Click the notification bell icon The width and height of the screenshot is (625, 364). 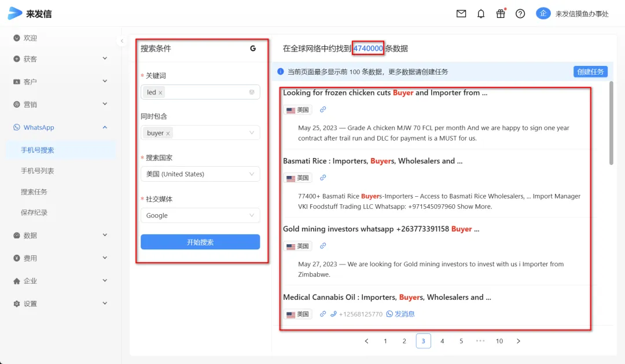tap(481, 14)
